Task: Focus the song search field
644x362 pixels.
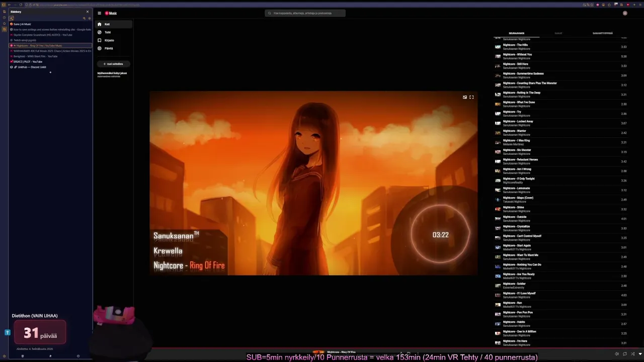Action: [305, 13]
